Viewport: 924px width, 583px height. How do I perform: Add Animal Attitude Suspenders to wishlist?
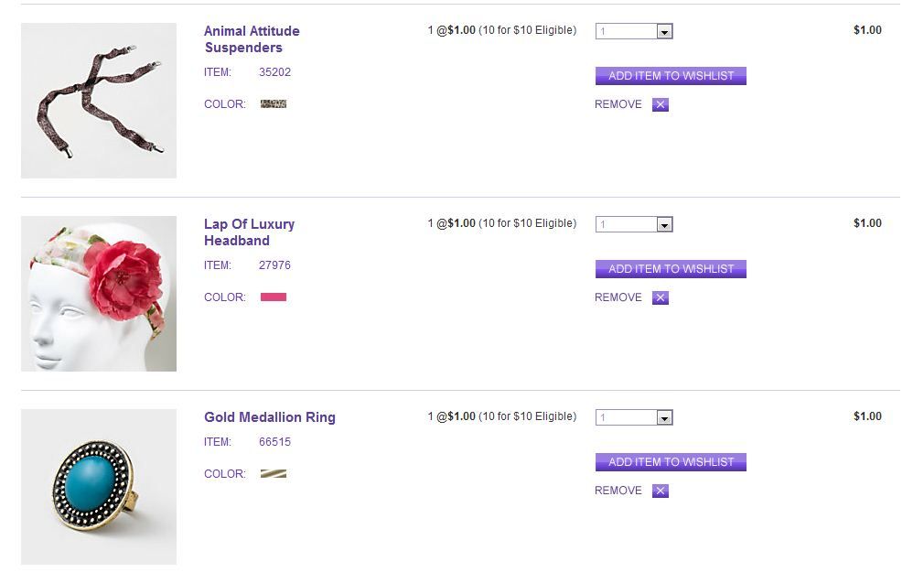(671, 76)
